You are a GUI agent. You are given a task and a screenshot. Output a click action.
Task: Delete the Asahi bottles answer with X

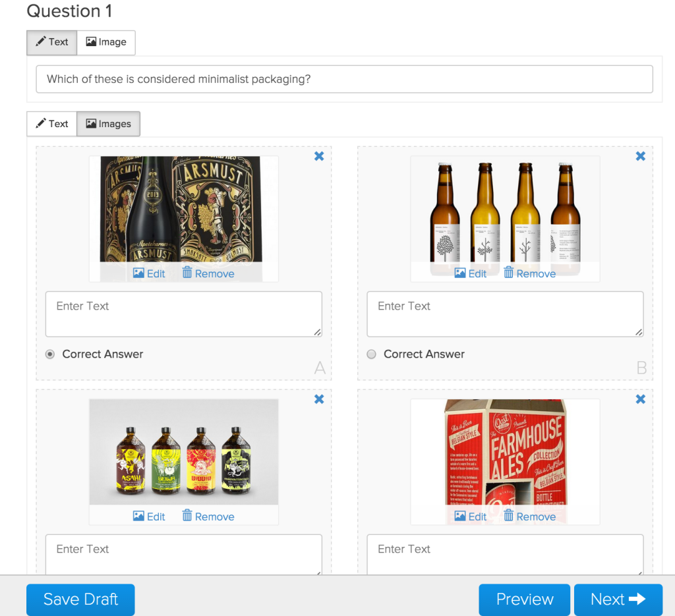(x=319, y=399)
